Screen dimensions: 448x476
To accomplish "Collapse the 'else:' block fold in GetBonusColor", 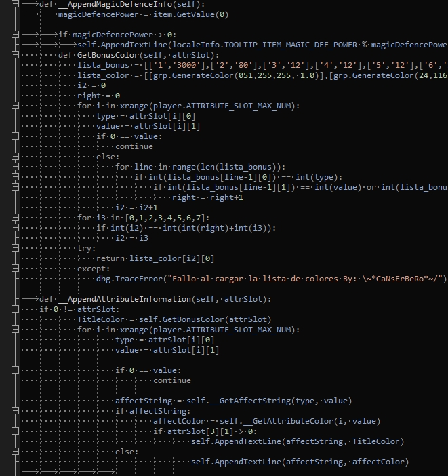I will (x=15, y=157).
